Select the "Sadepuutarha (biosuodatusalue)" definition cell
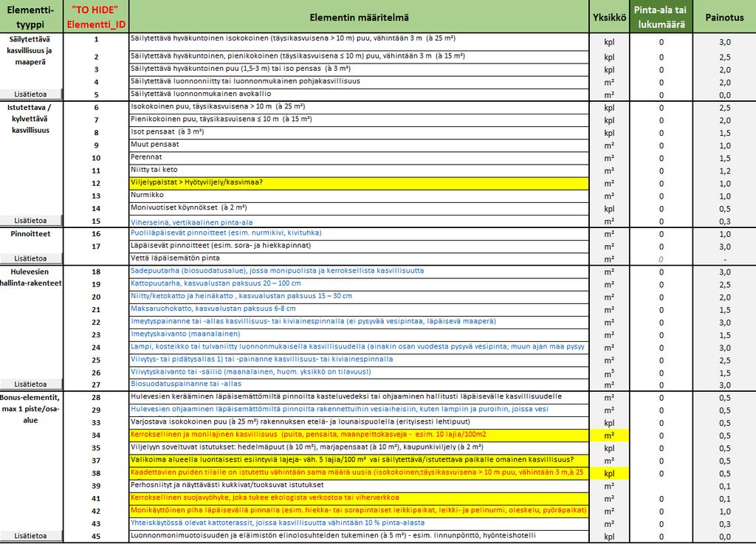This screenshot has height=544, width=756. click(x=360, y=272)
